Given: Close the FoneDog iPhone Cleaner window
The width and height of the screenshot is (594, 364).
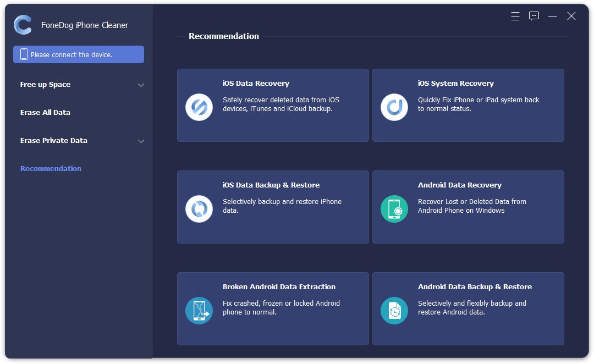Looking at the screenshot, I should pyautogui.click(x=571, y=16).
